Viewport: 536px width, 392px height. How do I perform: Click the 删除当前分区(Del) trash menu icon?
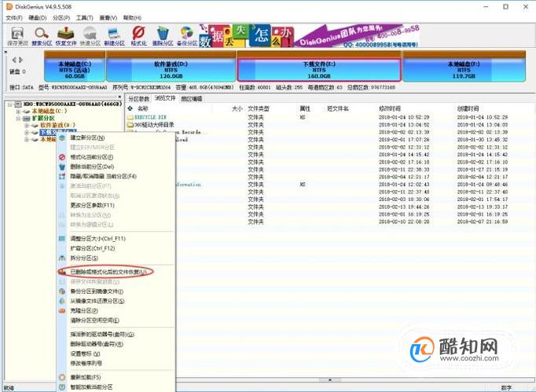tap(62, 167)
